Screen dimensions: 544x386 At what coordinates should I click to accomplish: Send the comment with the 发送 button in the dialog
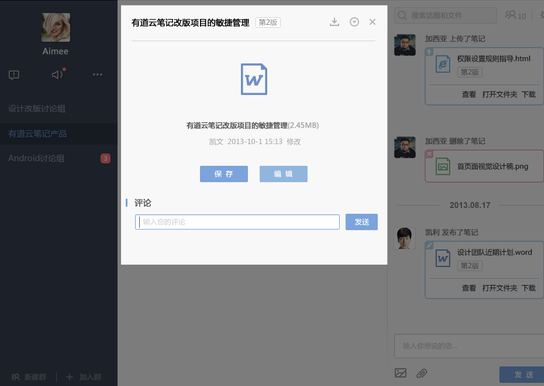(362, 222)
